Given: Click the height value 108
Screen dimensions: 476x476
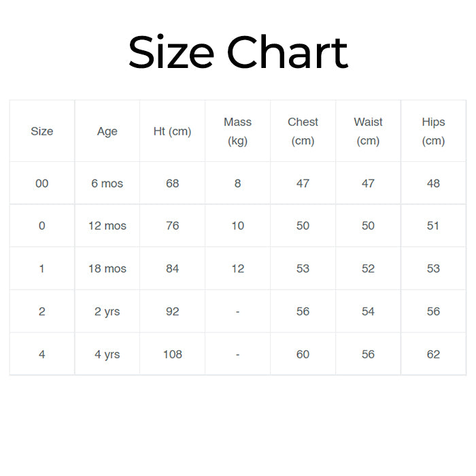Looking at the screenshot, I should 173,354.
